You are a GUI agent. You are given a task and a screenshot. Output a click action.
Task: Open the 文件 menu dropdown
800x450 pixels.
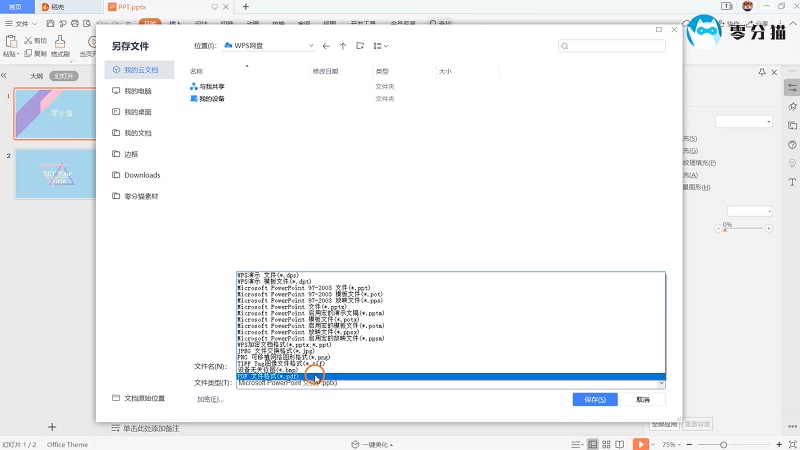[21, 23]
